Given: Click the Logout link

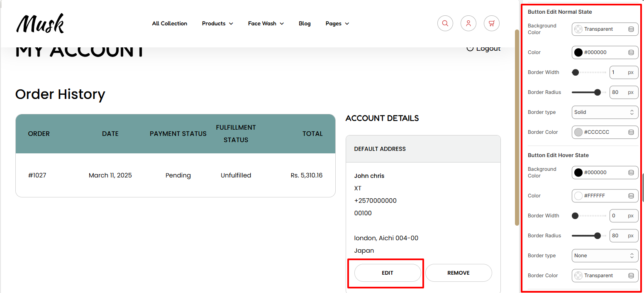Looking at the screenshot, I should pos(484,48).
